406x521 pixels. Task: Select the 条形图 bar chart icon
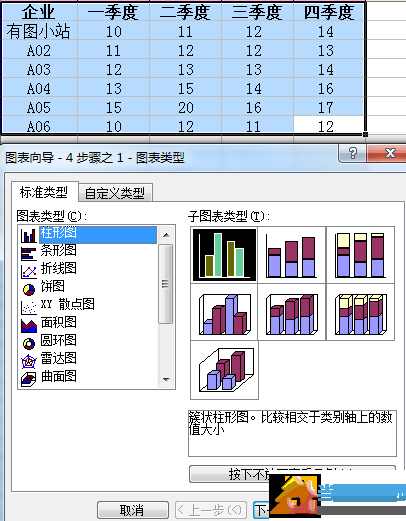(x=29, y=254)
